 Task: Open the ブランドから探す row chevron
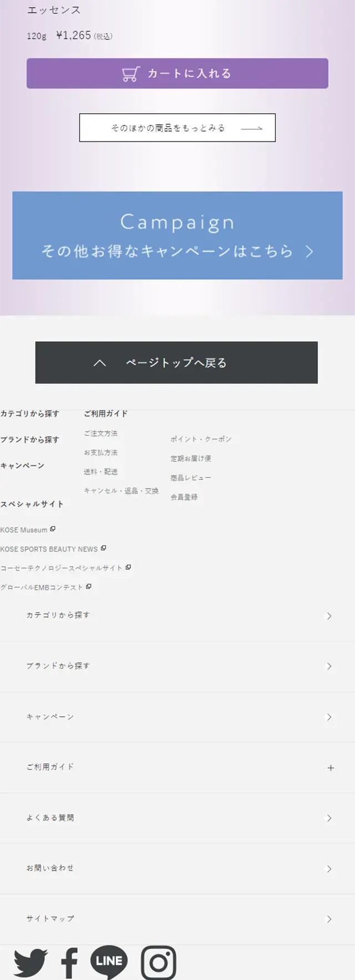click(329, 666)
